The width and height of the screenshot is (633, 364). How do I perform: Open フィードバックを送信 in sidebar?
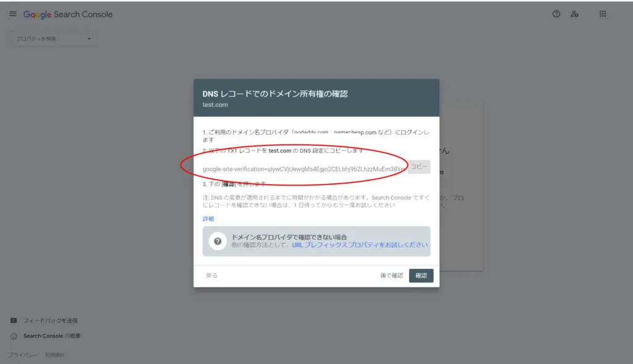point(51,320)
